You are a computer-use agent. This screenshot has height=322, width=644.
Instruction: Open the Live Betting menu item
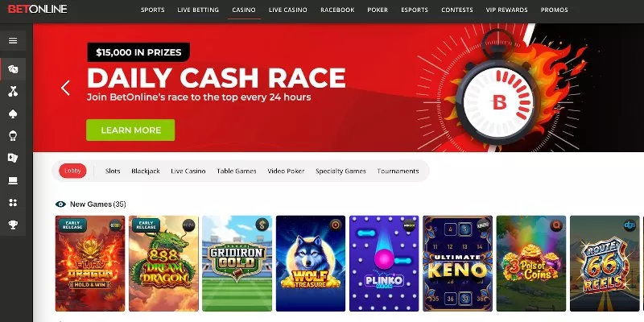198,10
